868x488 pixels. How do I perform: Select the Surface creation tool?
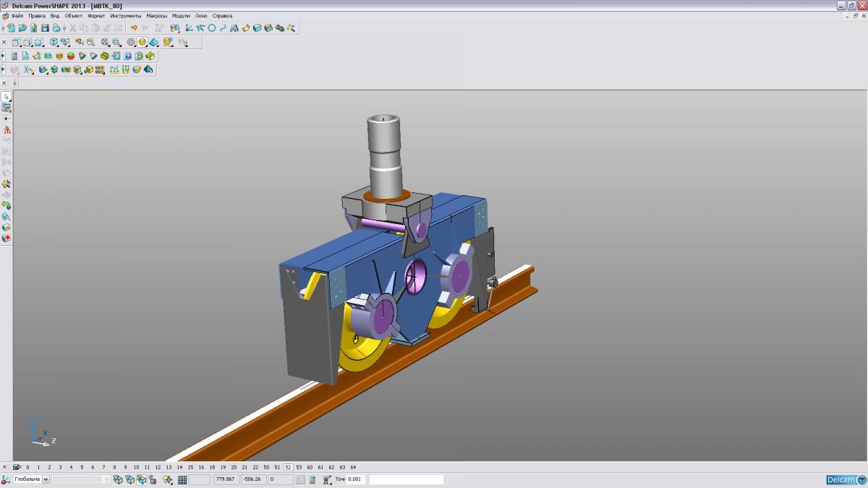click(246, 28)
